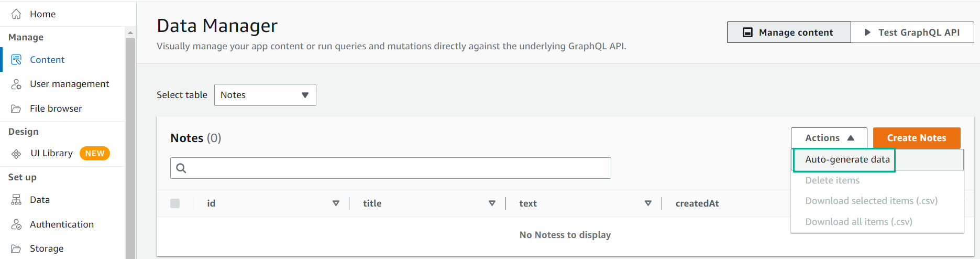Click the sidebar scrollbar up arrow
The width and height of the screenshot is (980, 259).
point(130,33)
